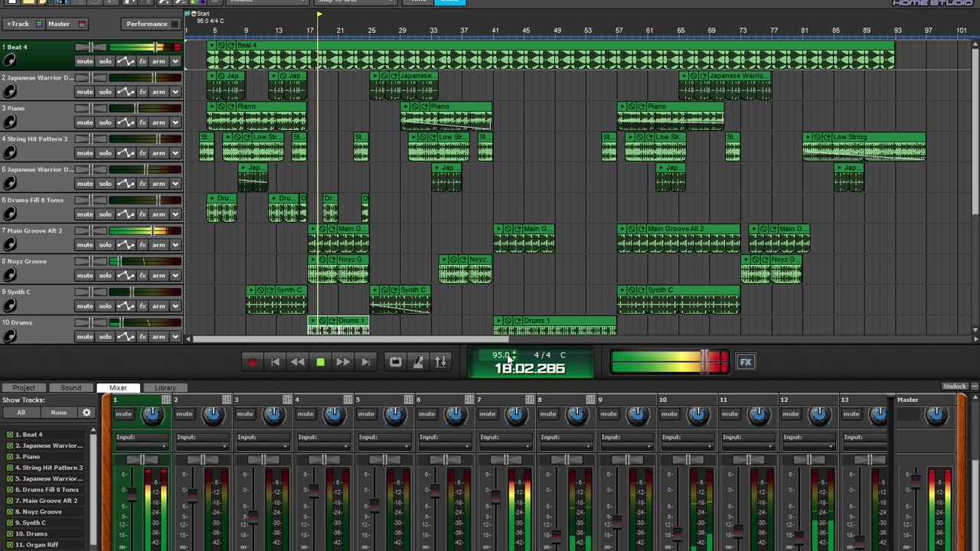Open the instrument icon for Piano track
980x551 pixels.
10,122
